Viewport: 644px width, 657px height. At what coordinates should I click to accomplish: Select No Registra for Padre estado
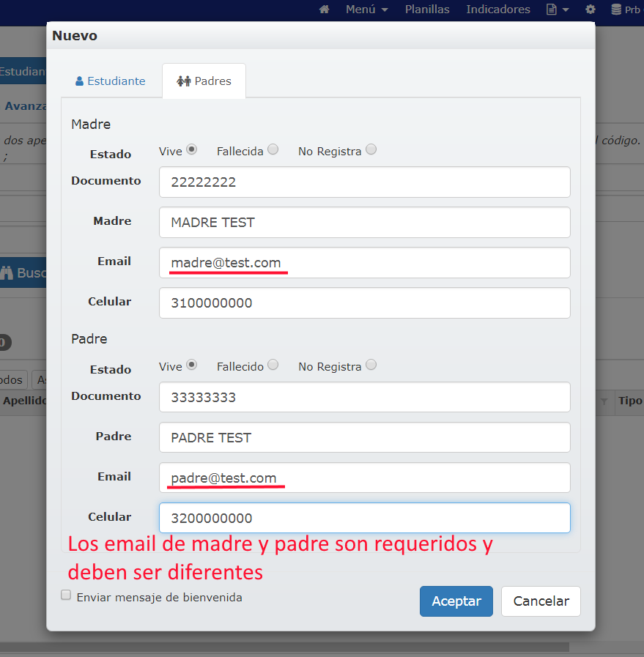(371, 365)
